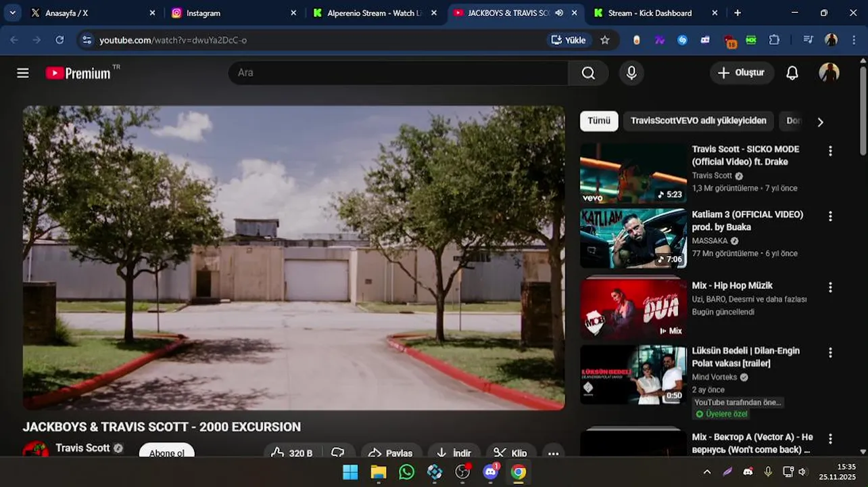Open green HDK extension icon
Screen dimensions: 868x487
(x=751, y=40)
